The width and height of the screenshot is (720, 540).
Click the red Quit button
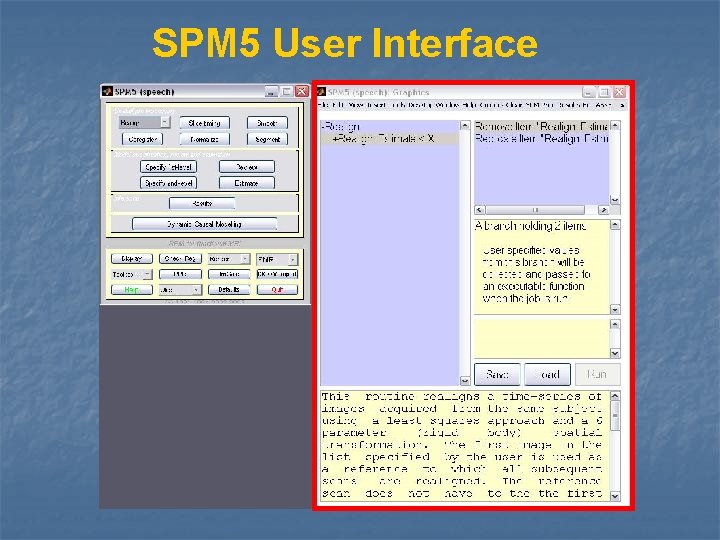pos(277,290)
